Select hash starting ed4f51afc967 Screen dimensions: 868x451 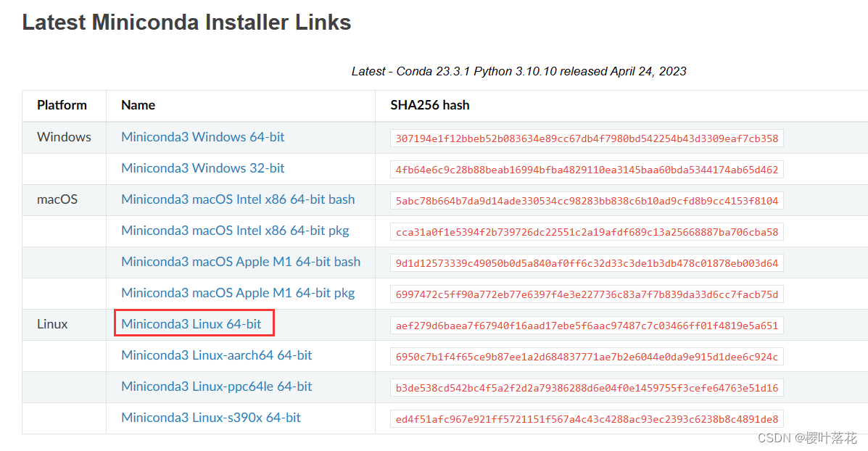(587, 419)
